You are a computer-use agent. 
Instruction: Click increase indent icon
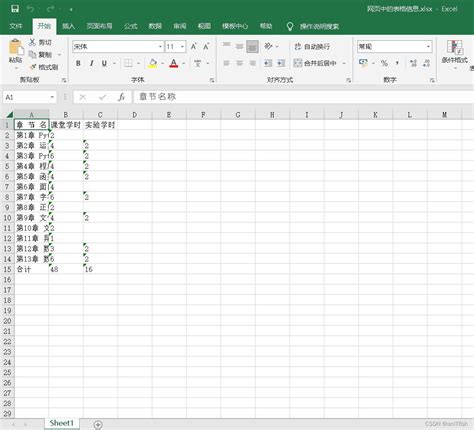pyautogui.click(x=281, y=63)
